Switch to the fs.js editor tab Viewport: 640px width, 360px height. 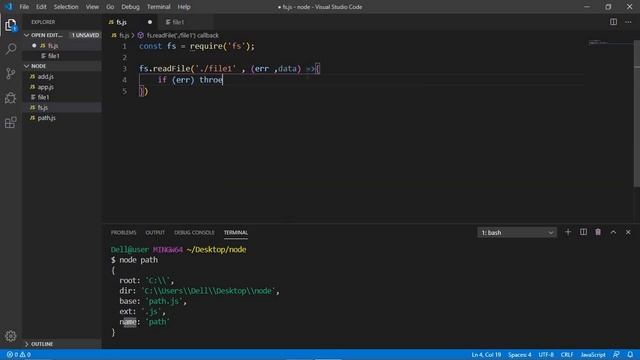pos(122,22)
